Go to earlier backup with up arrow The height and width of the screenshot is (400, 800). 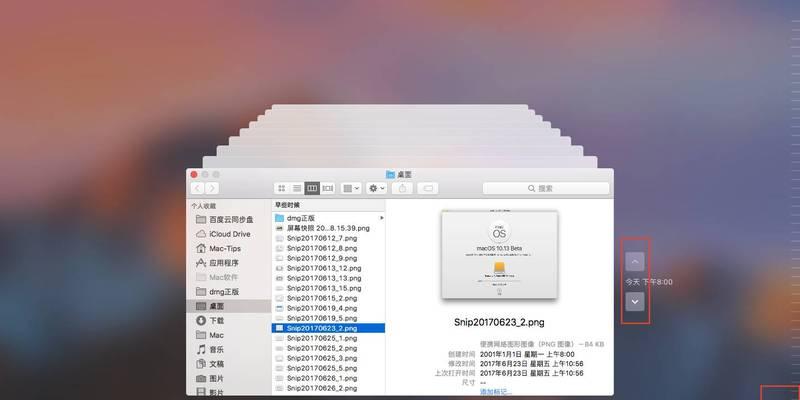[635, 261]
